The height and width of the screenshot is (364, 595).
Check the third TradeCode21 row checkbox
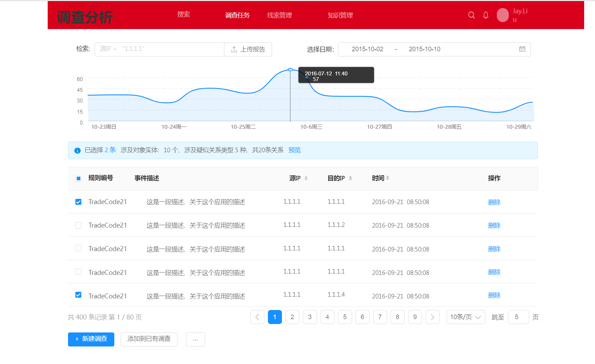[x=79, y=248]
